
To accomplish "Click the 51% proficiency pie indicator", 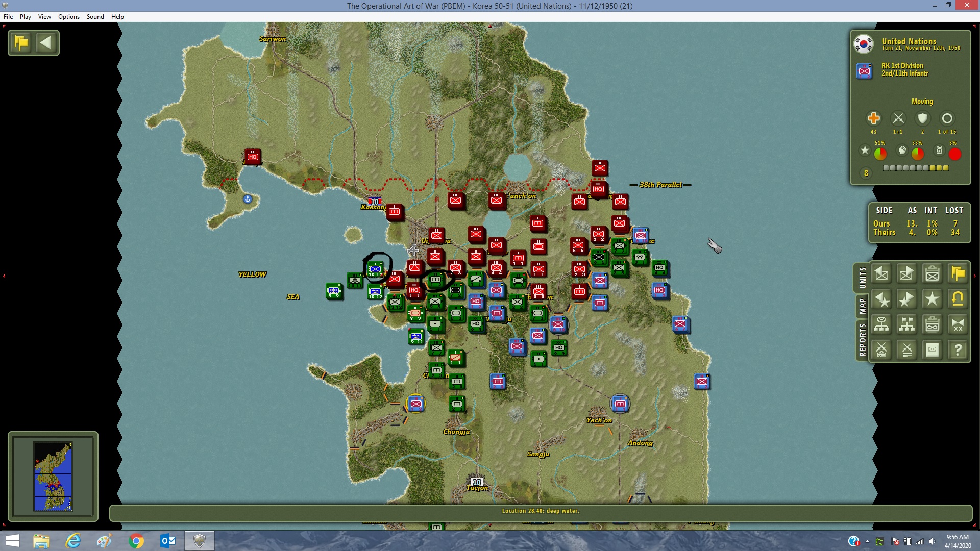I will (880, 154).
